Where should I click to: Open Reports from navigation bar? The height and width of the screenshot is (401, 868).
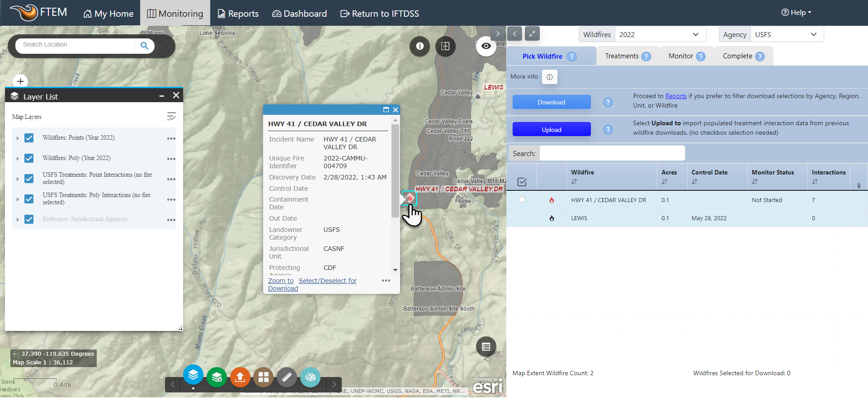tap(238, 14)
